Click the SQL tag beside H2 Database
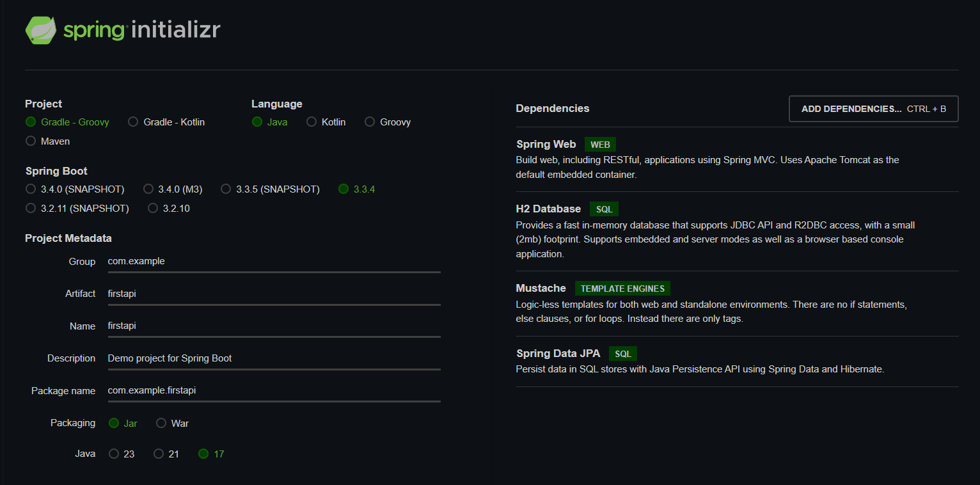Screen dimensions: 980x485 604,209
